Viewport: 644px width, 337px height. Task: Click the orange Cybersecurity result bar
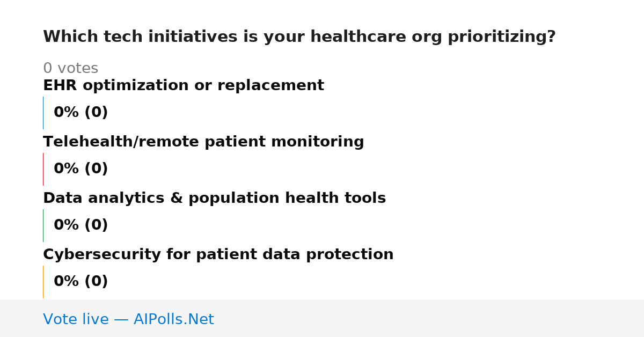43,282
